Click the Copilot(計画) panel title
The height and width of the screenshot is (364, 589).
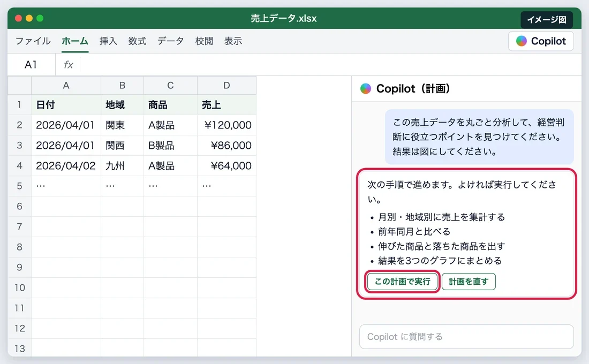413,89
